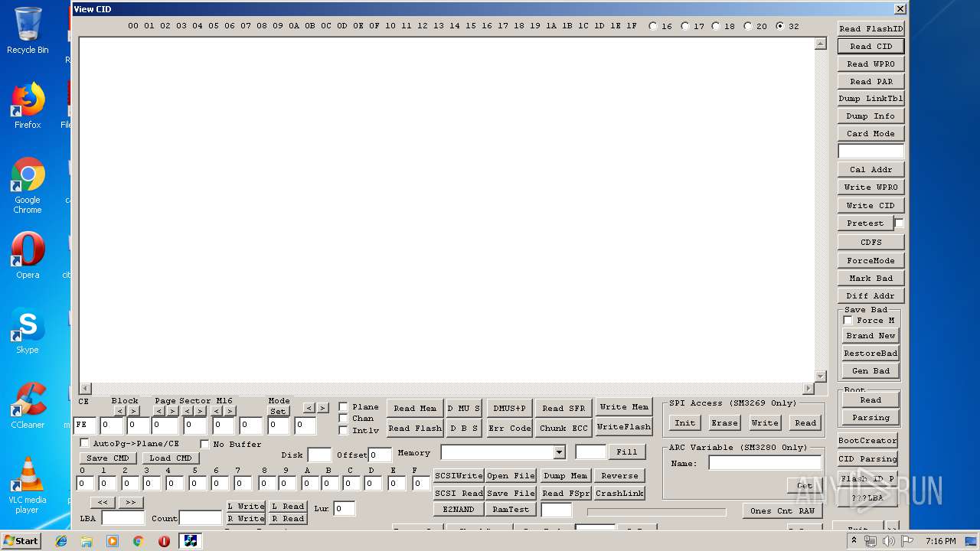
Task: Focus the ARC Variable Name field
Action: coord(764,463)
